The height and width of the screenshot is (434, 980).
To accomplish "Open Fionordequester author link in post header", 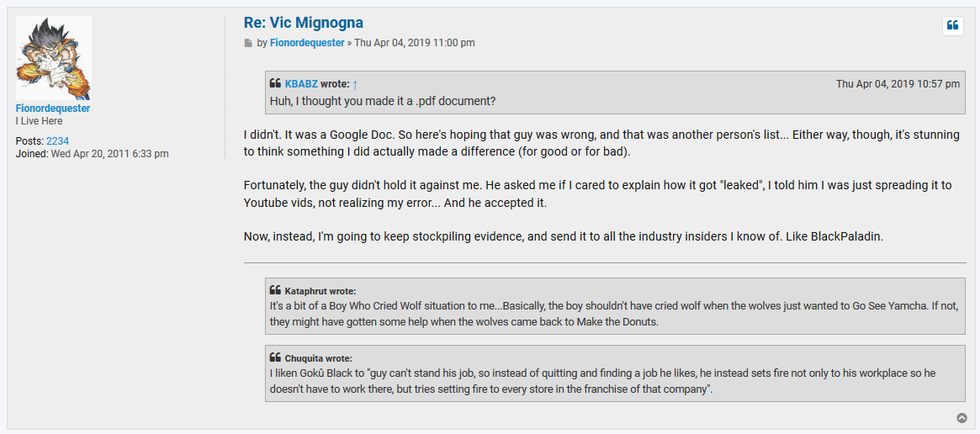I will (307, 43).
